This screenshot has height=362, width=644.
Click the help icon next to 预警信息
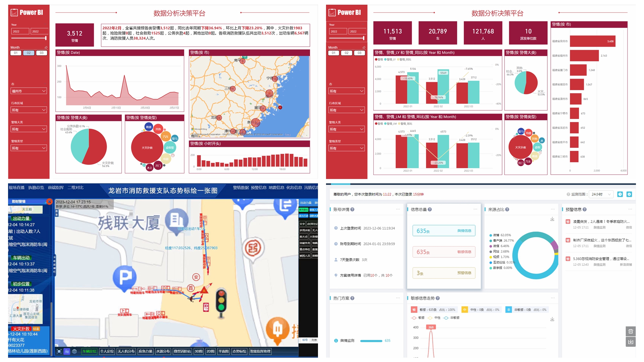coord(585,209)
